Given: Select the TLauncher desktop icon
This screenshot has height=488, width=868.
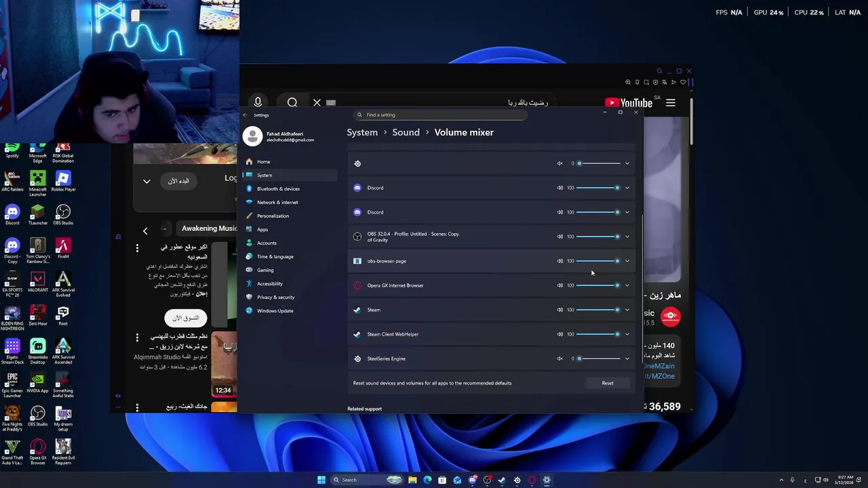Looking at the screenshot, I should 37,215.
